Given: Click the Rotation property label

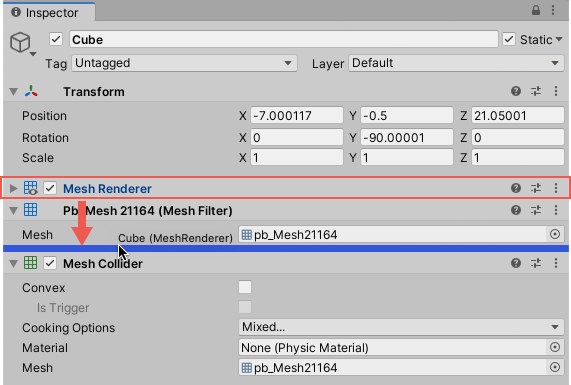Looking at the screenshot, I should pyautogui.click(x=46, y=138).
